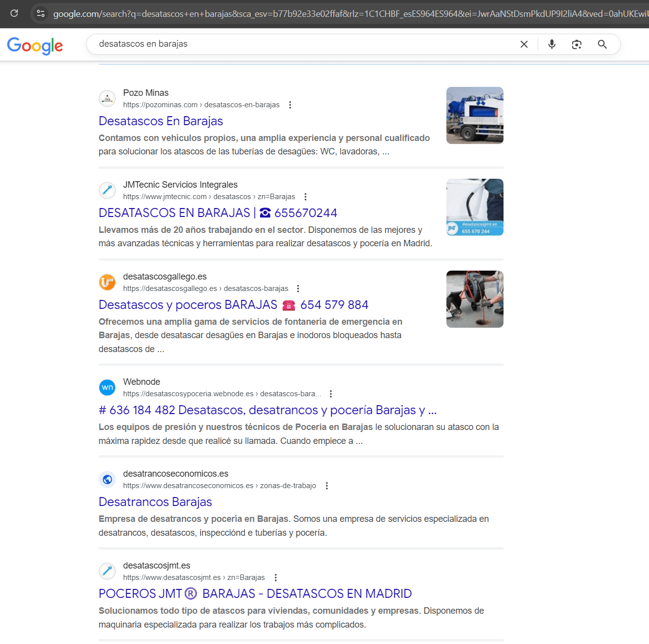Click 'desatrancoseconomicos.es' site name text
649x644 pixels.
176,474
